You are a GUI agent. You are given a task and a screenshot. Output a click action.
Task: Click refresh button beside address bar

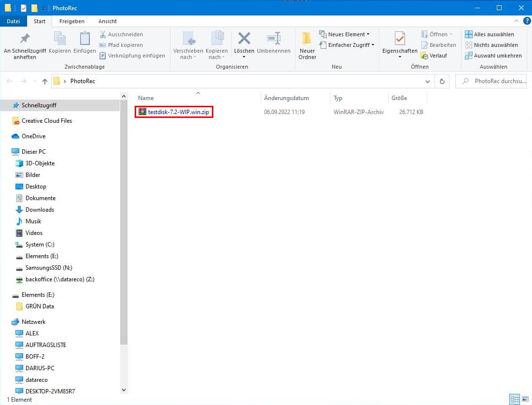pyautogui.click(x=442, y=81)
